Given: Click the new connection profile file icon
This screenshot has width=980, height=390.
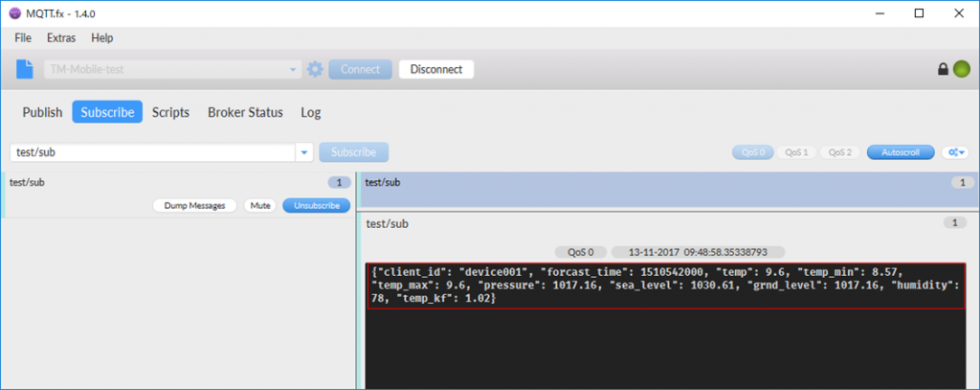Looking at the screenshot, I should [x=24, y=69].
